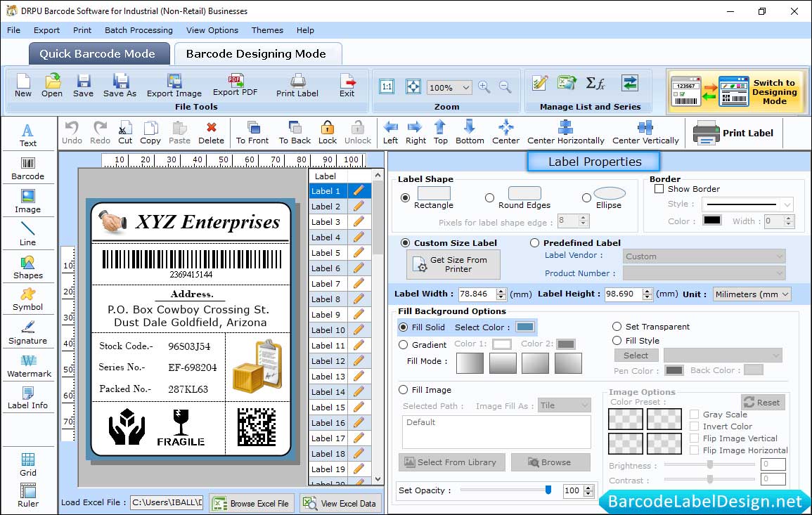
Task: Set zoom to 1:1 actual size
Action: (387, 87)
